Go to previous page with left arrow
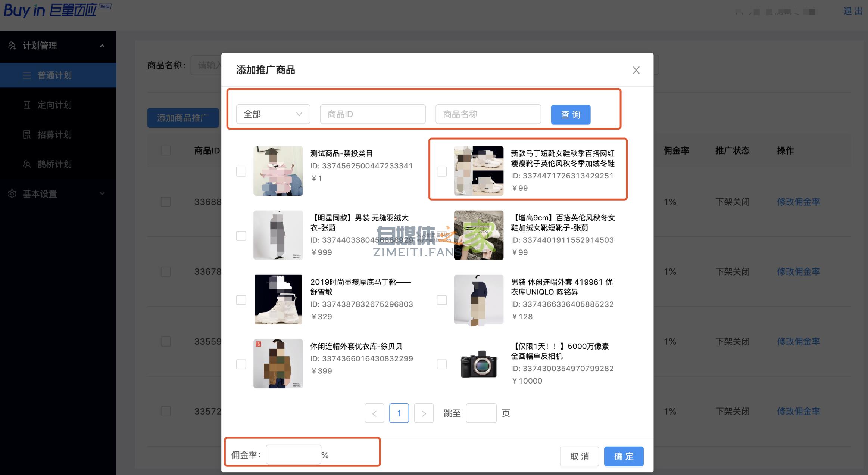The height and width of the screenshot is (475, 868). tap(374, 413)
